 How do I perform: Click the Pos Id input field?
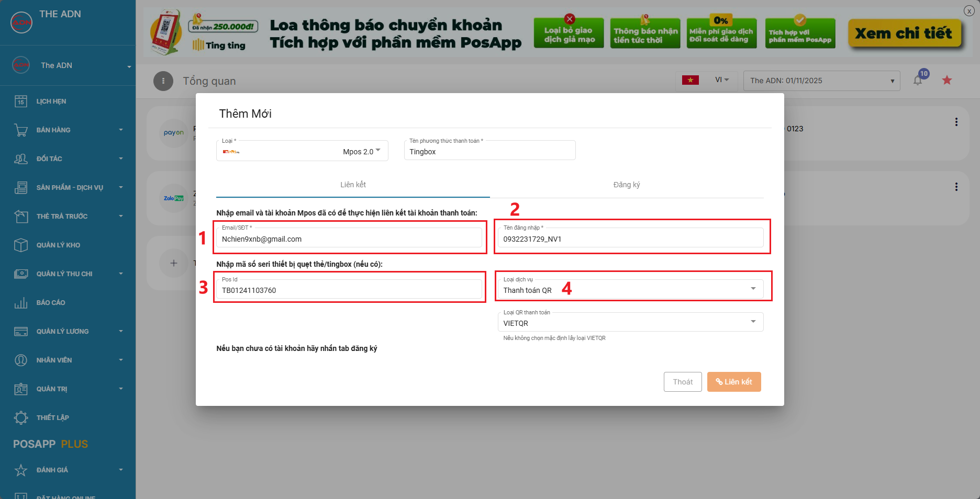349,290
